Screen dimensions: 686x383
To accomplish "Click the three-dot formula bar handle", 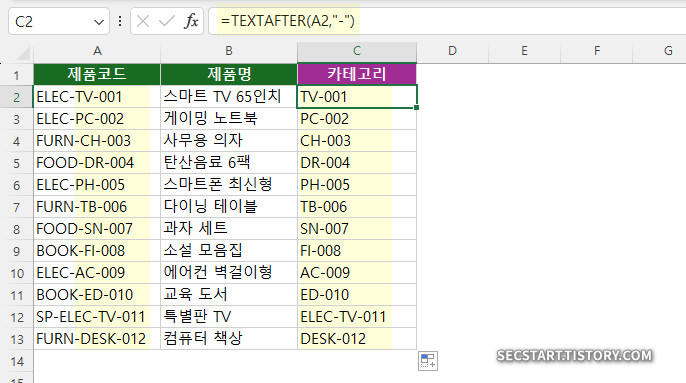I will coord(120,21).
